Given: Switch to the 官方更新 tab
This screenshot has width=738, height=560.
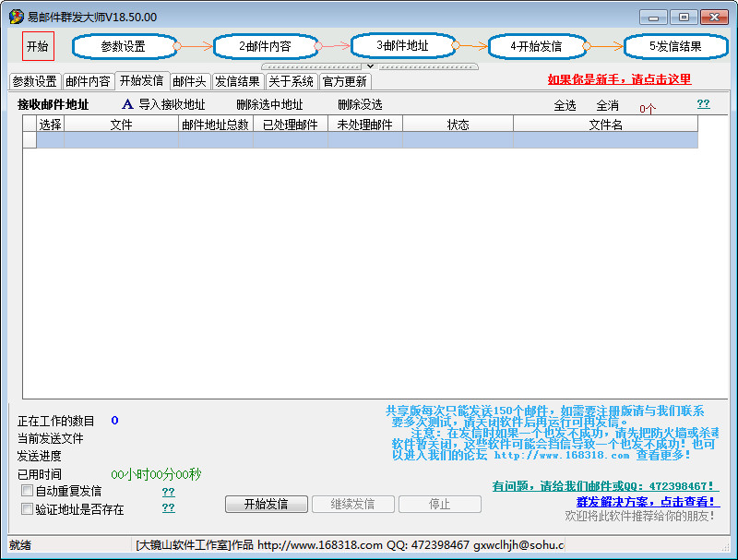Looking at the screenshot, I should (344, 81).
